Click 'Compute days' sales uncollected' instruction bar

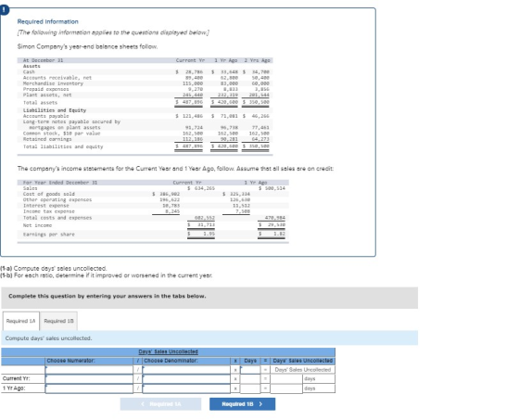pyautogui.click(x=209, y=338)
